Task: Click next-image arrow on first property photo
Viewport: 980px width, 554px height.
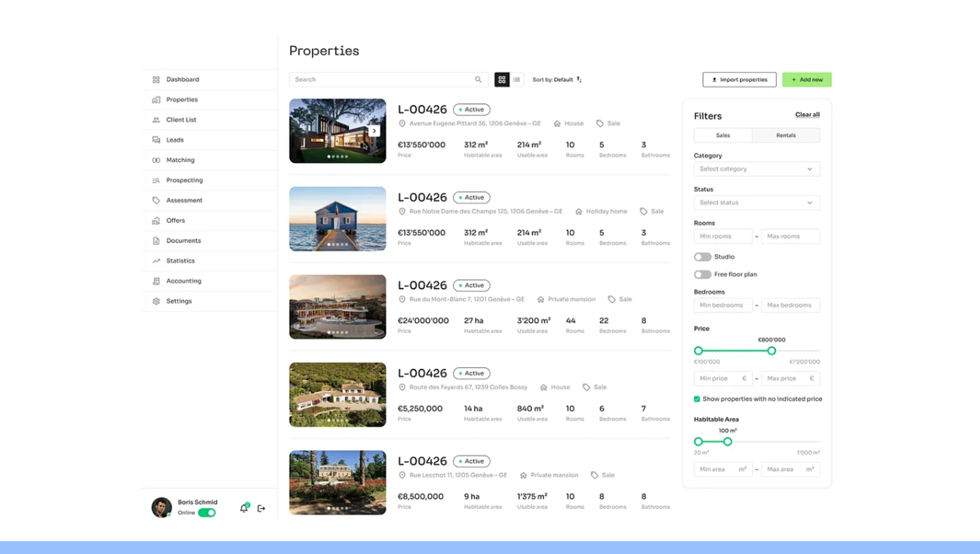Action: point(374,131)
